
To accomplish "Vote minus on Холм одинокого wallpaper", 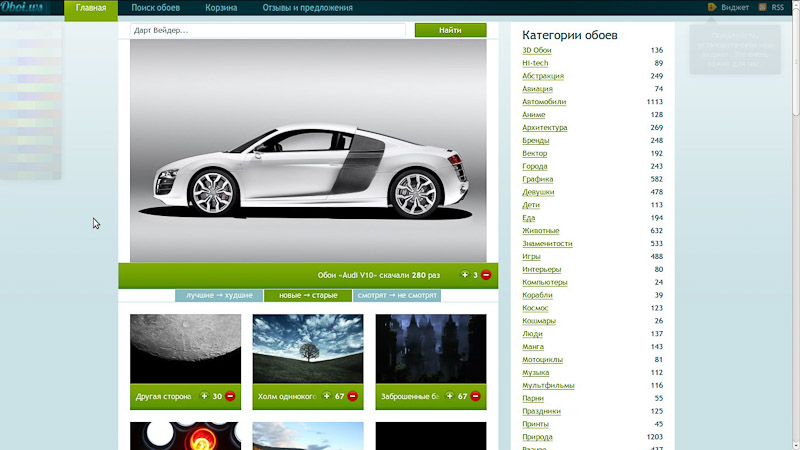I will click(x=353, y=396).
